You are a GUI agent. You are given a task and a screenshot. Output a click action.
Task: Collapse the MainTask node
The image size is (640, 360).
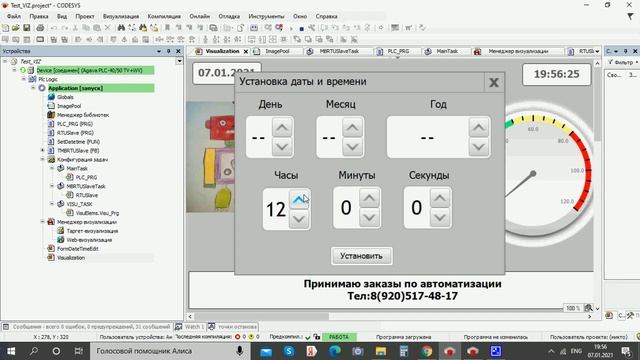click(x=52, y=169)
